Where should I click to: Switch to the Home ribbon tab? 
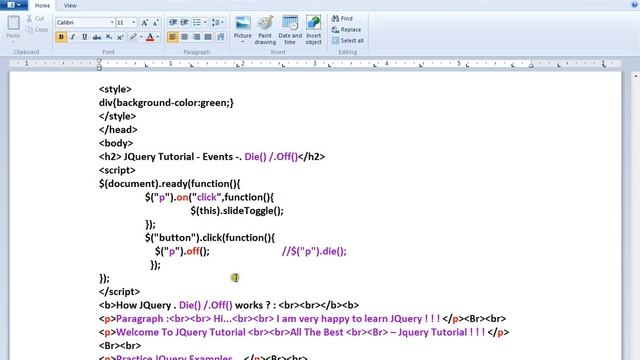pyautogui.click(x=42, y=5)
